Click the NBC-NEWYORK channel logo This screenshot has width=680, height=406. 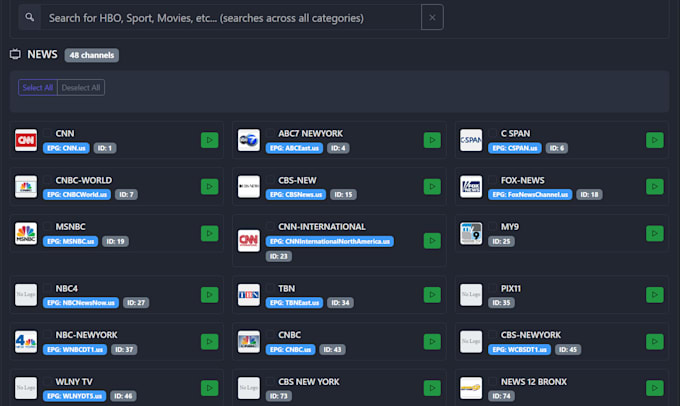26,341
